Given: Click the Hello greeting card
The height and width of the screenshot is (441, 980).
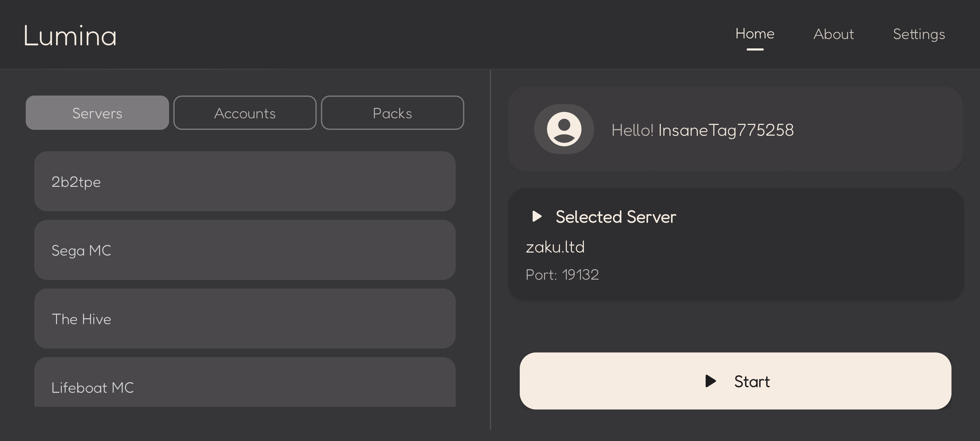Looking at the screenshot, I should coord(735,129).
